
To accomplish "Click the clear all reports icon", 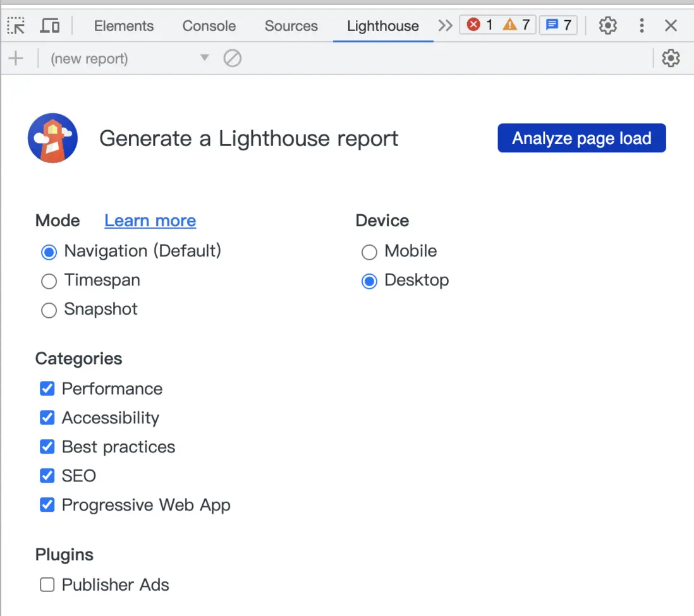I will (233, 58).
